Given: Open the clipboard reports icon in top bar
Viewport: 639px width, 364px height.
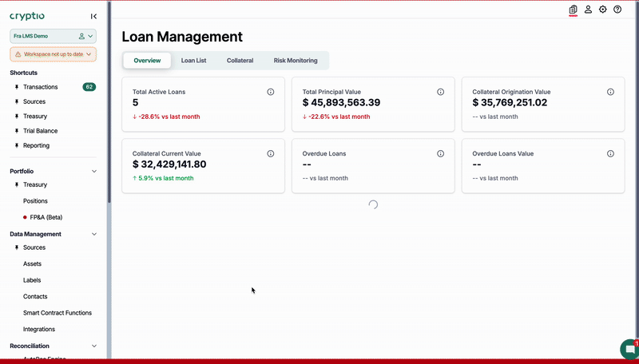Looking at the screenshot, I should tap(574, 10).
